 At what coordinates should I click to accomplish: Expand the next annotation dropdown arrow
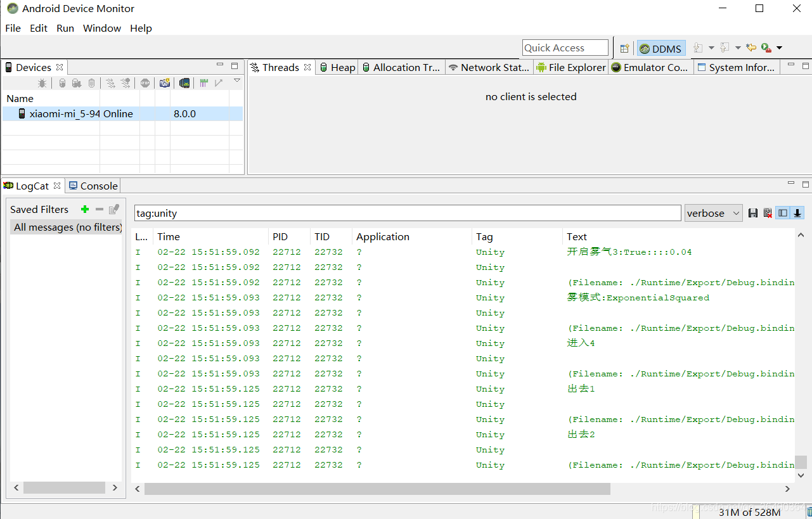(711, 48)
